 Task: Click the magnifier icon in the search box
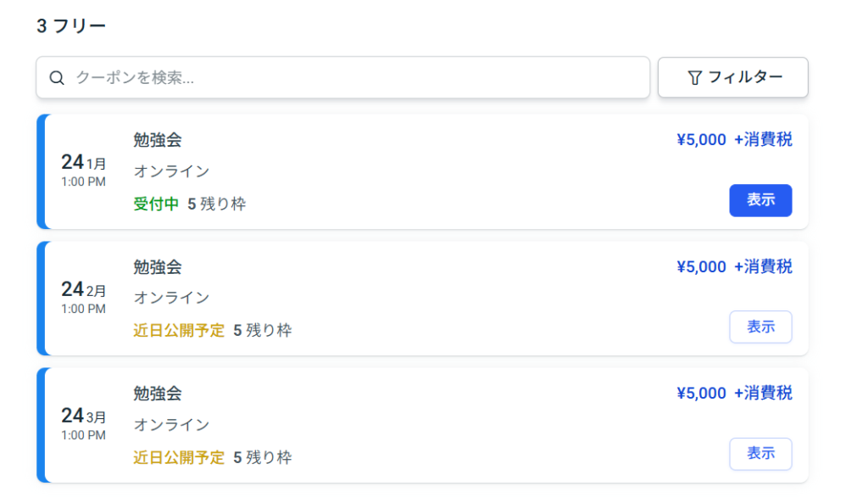click(x=58, y=78)
